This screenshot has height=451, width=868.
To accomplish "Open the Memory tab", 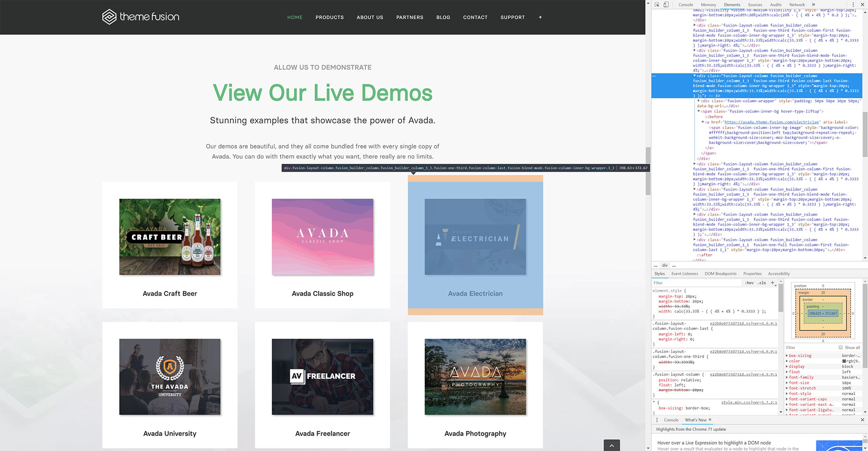I will pos(708,5).
